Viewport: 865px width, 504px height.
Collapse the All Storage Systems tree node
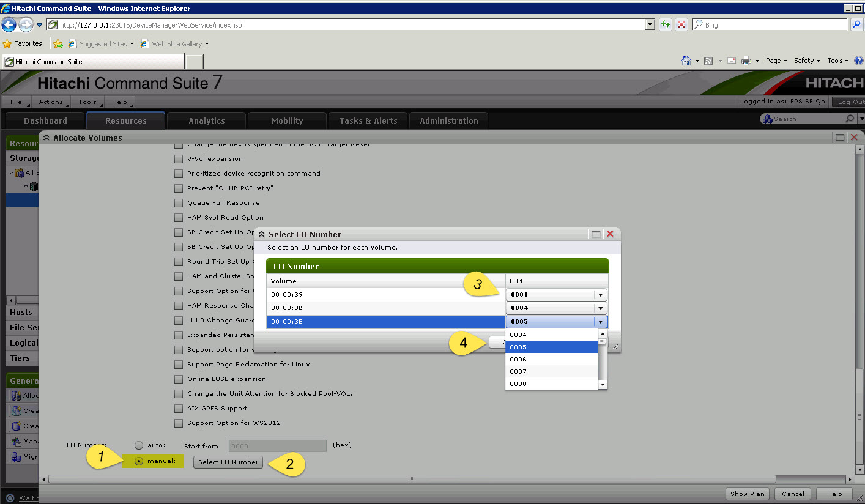coord(12,173)
